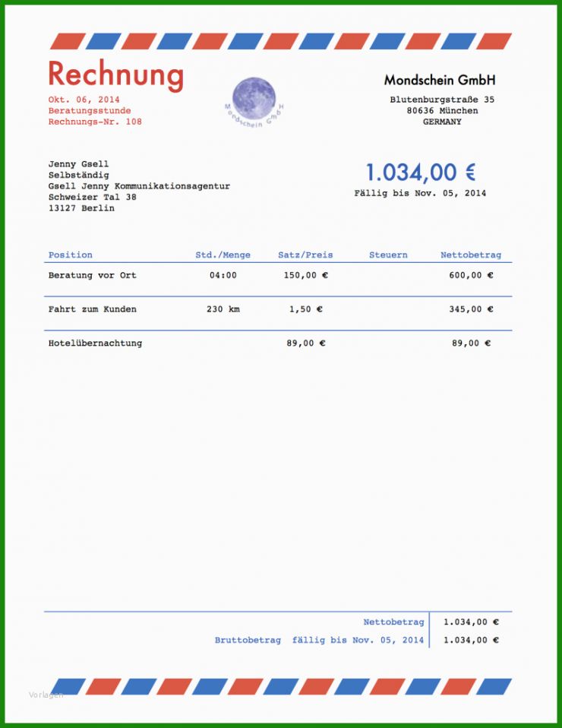Click net amount '600,00 €'

pyautogui.click(x=471, y=275)
